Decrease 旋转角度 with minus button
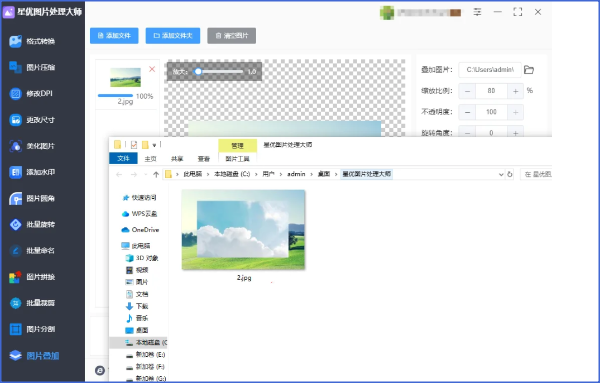 pyautogui.click(x=467, y=133)
